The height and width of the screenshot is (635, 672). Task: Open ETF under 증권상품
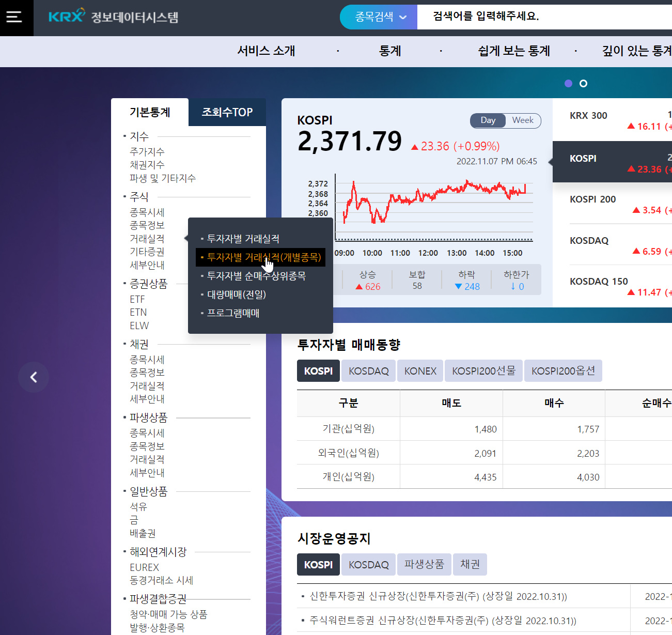[x=137, y=299]
